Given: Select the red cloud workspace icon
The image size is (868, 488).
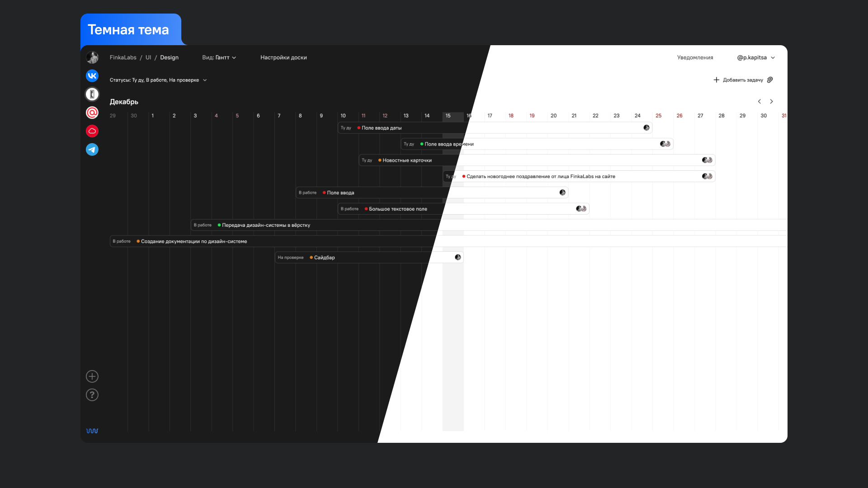Looking at the screenshot, I should pos(92,131).
